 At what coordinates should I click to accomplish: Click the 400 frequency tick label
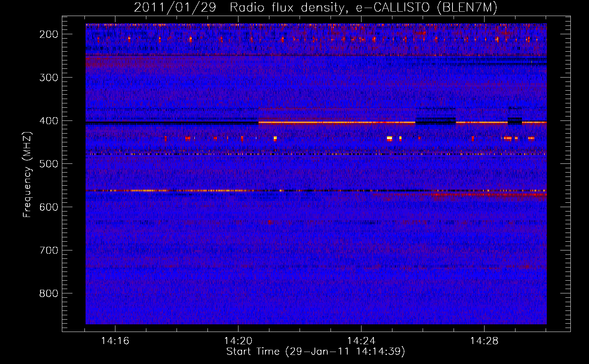pyautogui.click(x=49, y=121)
